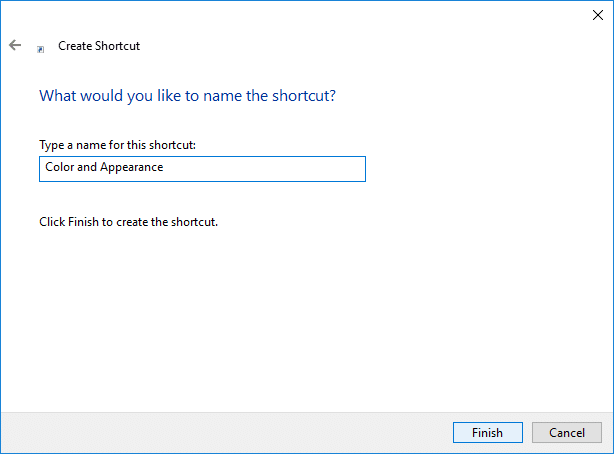Click the blank white area below instructions
Screen dimensions: 614x454
[300, 320]
